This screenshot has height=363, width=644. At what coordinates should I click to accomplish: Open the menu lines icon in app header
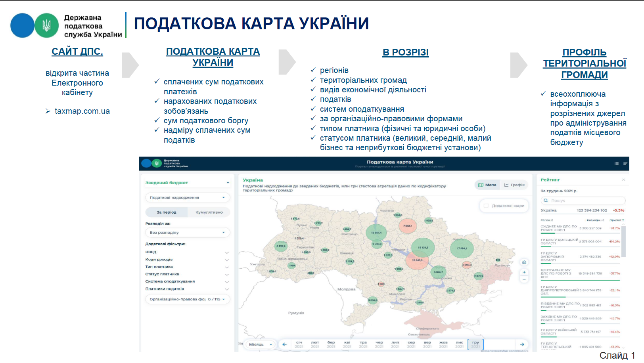[x=625, y=163]
